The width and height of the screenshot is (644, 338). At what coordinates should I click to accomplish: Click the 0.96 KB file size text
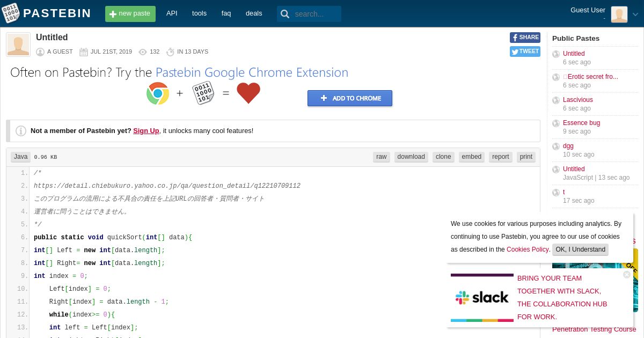pos(46,157)
